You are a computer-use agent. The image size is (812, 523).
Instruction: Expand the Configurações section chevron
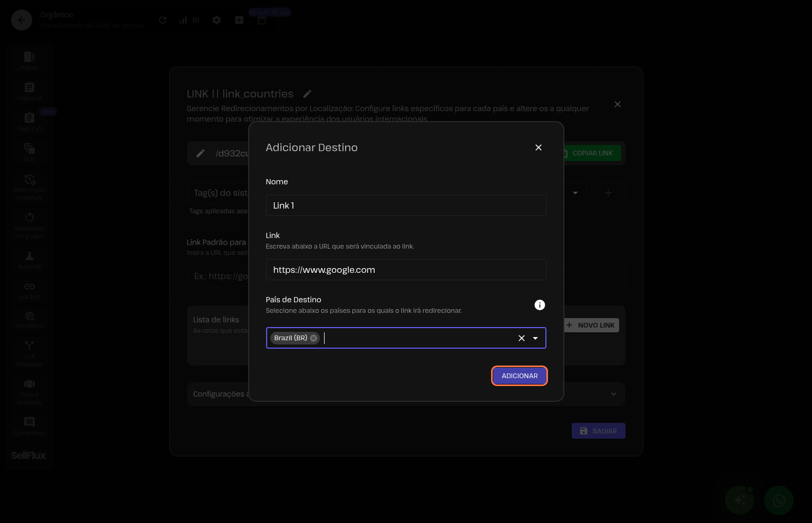(613, 394)
